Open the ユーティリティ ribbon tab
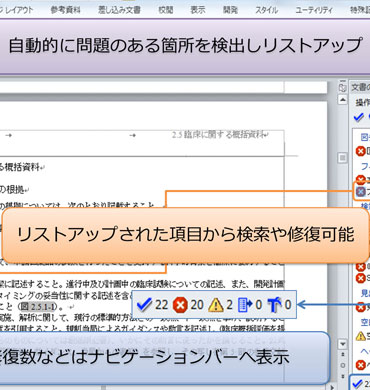The height and width of the screenshot is (390, 370). coord(314,10)
